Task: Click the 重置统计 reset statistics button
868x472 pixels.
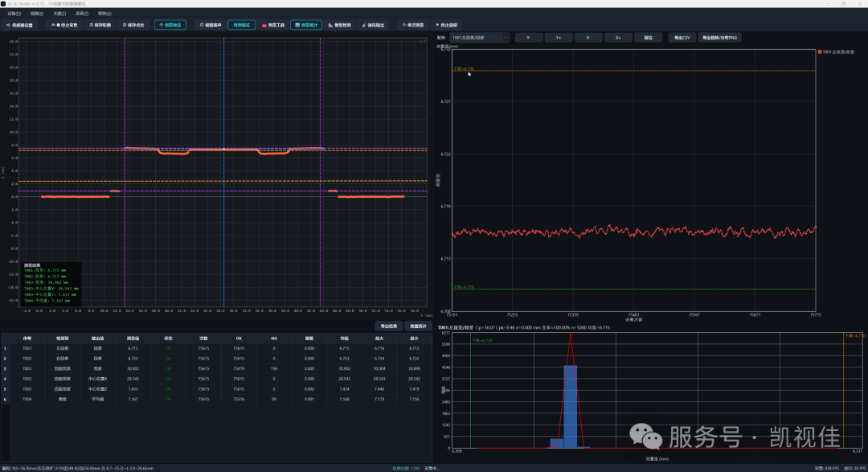Action: point(418,326)
